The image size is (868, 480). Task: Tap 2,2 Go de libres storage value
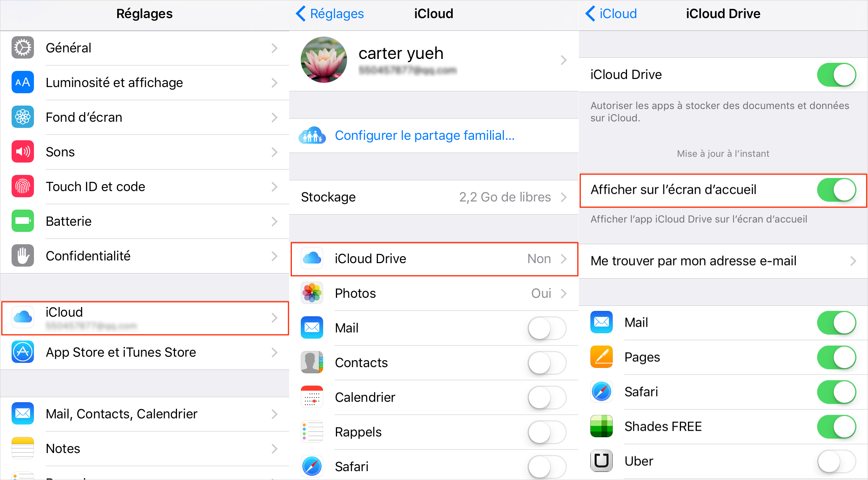pos(505,197)
